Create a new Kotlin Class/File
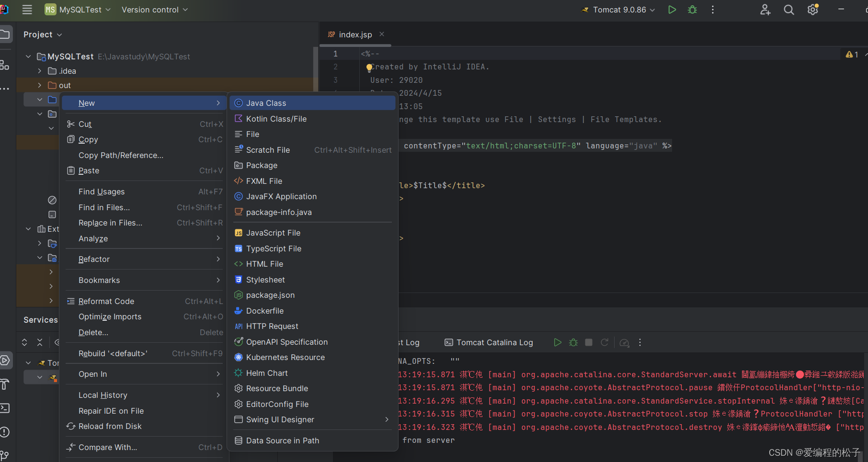Image resolution: width=868 pixels, height=462 pixels. click(313, 119)
